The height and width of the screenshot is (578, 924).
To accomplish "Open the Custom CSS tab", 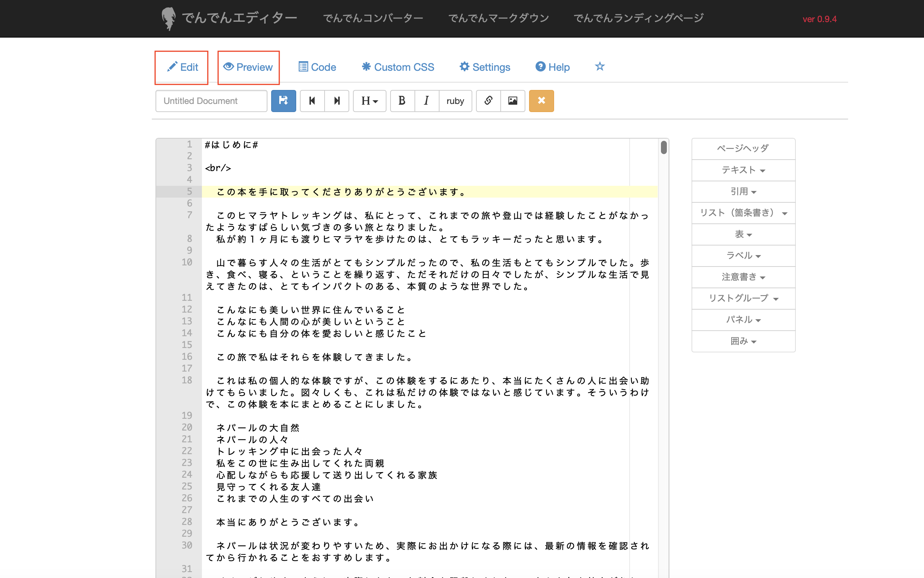I will point(398,67).
